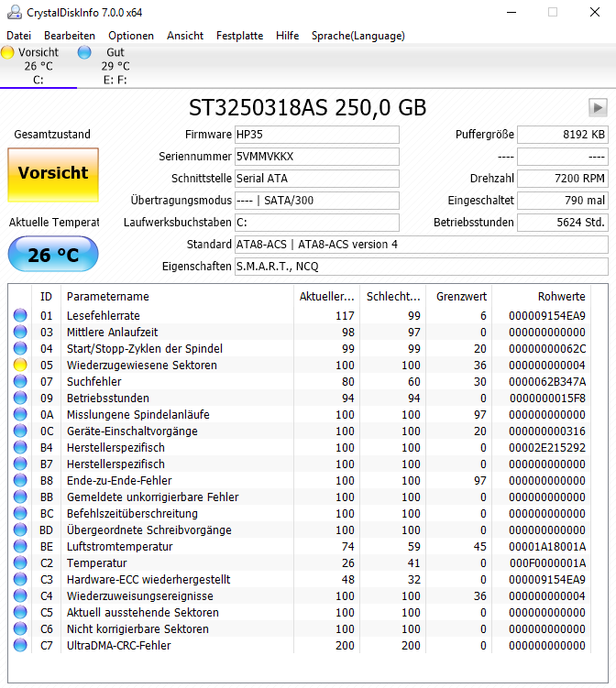This screenshot has height=688, width=616.
Task: Click status icon of Befehlszeitüberschreitung row
Action: point(20,513)
